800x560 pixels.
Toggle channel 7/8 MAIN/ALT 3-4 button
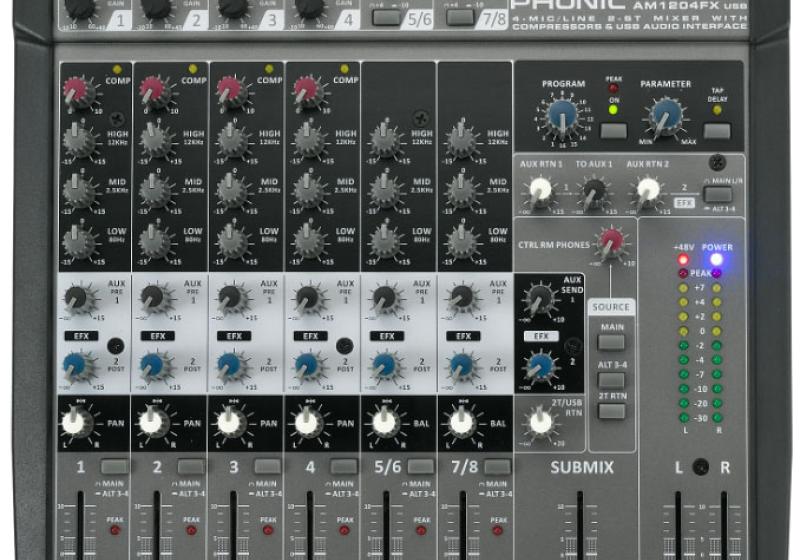[497, 466]
